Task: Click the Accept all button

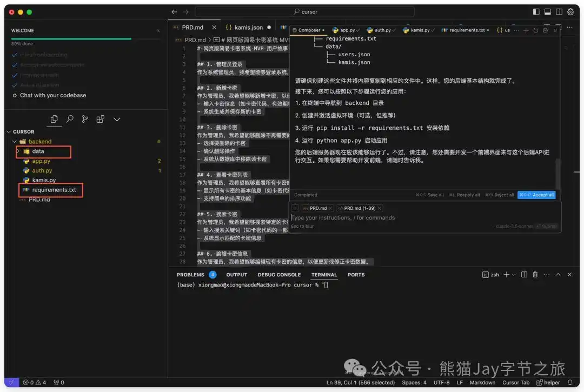Action: tap(536, 195)
